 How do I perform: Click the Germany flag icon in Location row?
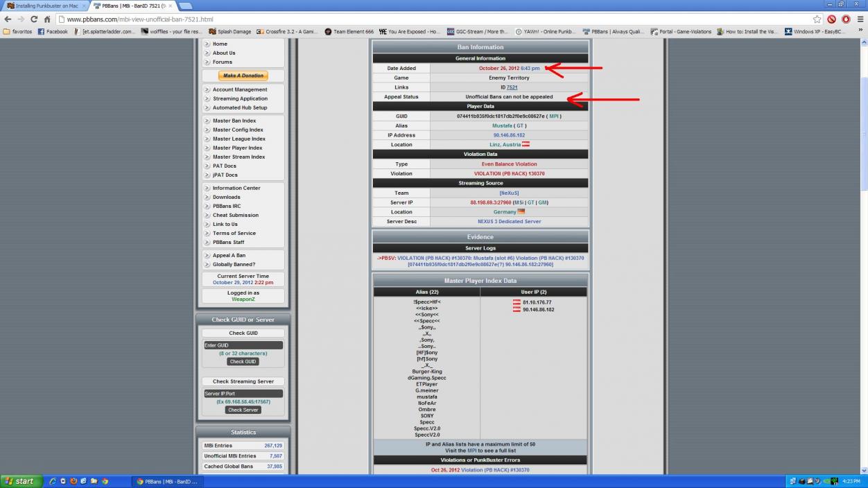(x=521, y=212)
